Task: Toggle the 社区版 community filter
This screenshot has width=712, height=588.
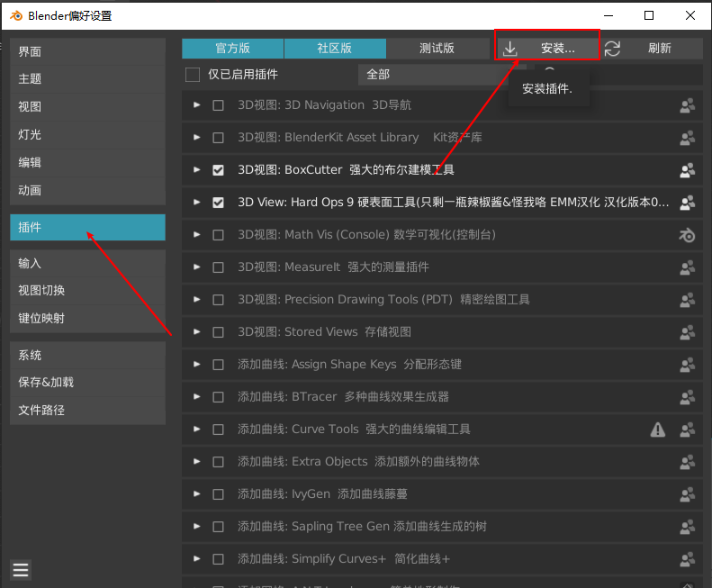Action: pos(335,49)
